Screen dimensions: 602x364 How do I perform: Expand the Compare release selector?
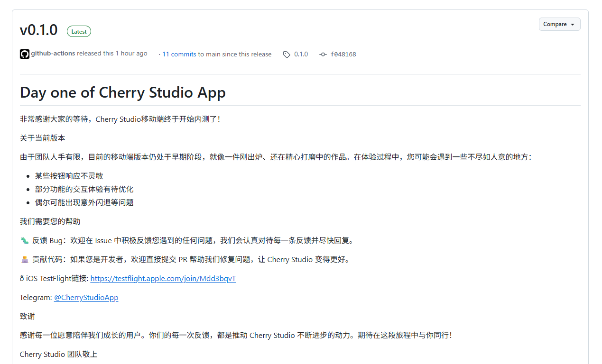559,24
